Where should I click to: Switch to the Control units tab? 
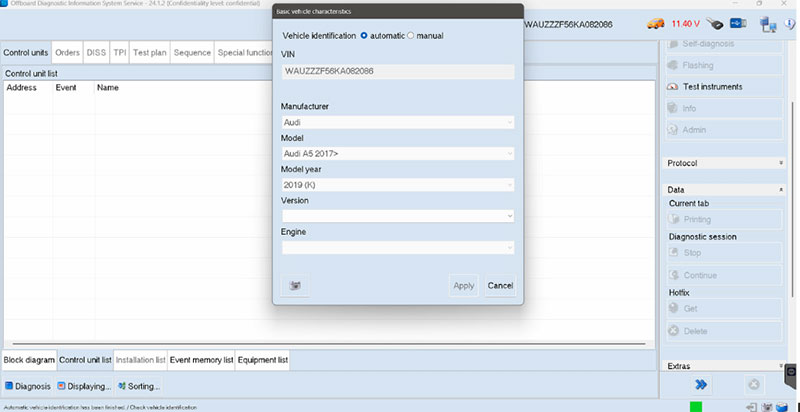(x=26, y=53)
